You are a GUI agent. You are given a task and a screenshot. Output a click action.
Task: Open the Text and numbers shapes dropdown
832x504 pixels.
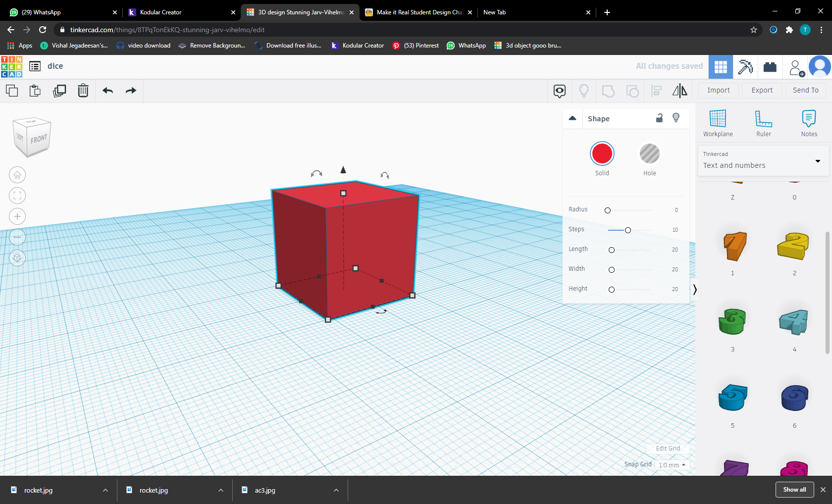coord(763,160)
